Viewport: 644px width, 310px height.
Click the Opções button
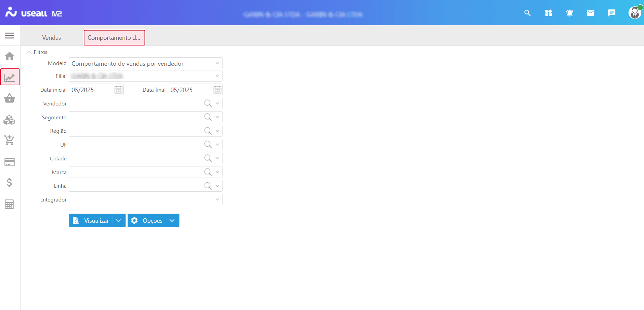(148, 220)
